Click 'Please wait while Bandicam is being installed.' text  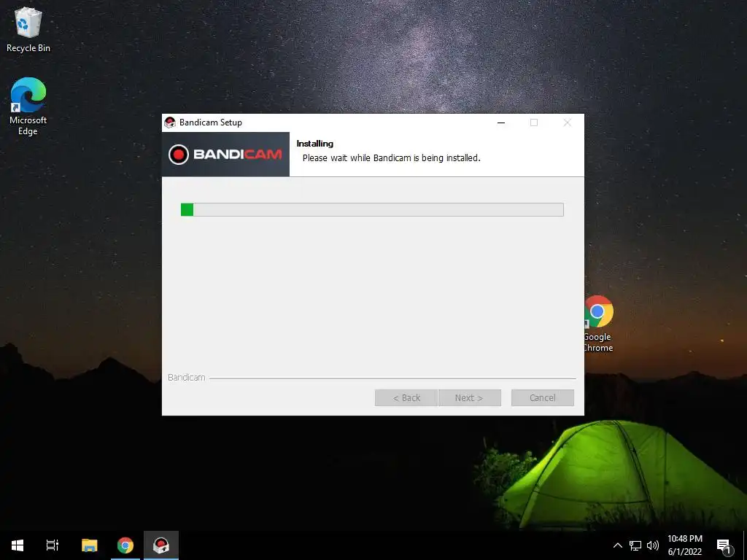[392, 158]
